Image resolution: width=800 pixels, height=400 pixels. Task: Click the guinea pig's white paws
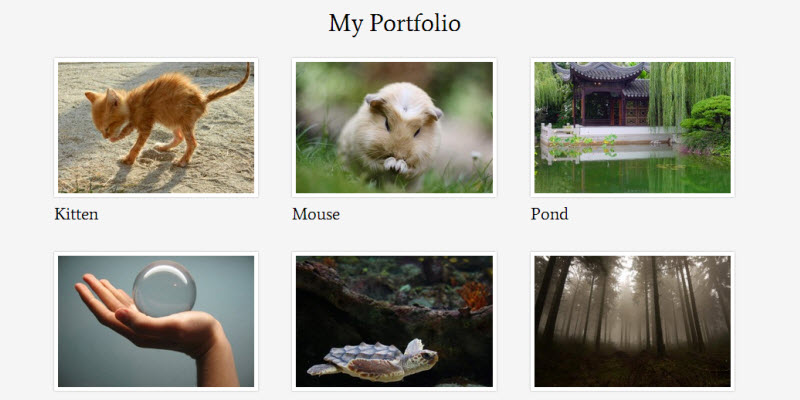click(395, 164)
